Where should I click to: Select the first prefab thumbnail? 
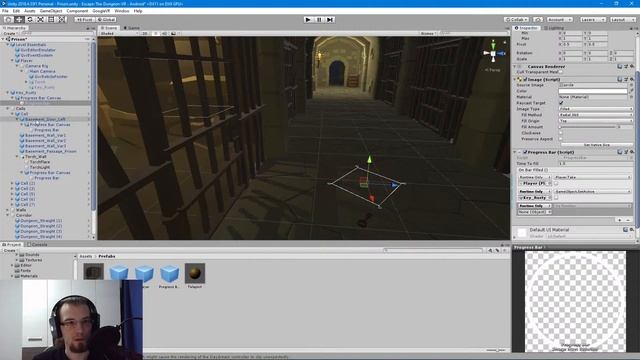pos(93,272)
